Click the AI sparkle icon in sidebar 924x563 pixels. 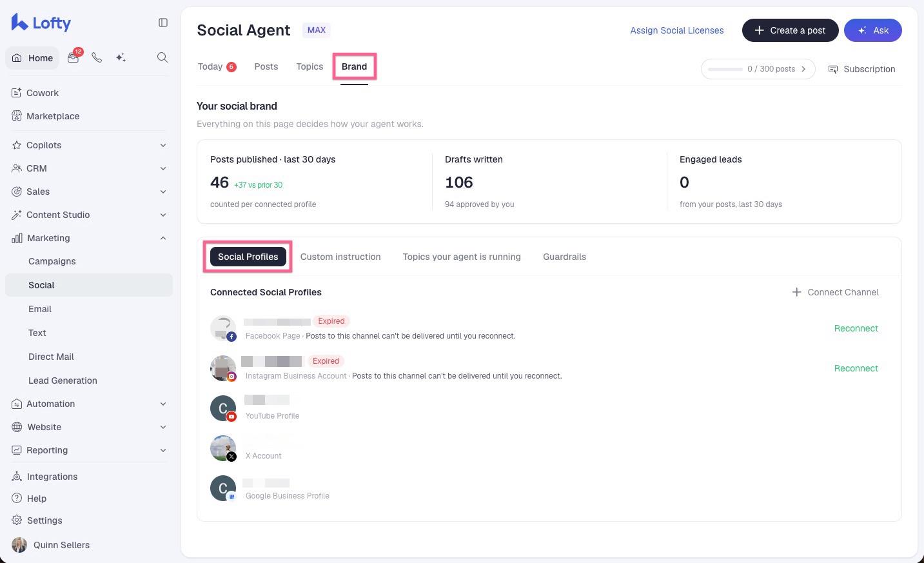click(x=121, y=57)
